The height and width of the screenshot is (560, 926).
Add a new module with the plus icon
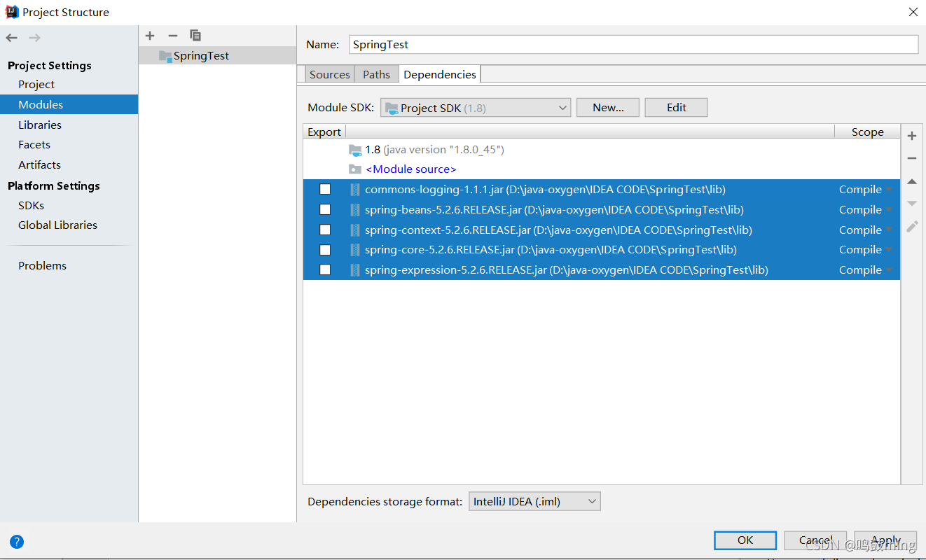pos(150,35)
